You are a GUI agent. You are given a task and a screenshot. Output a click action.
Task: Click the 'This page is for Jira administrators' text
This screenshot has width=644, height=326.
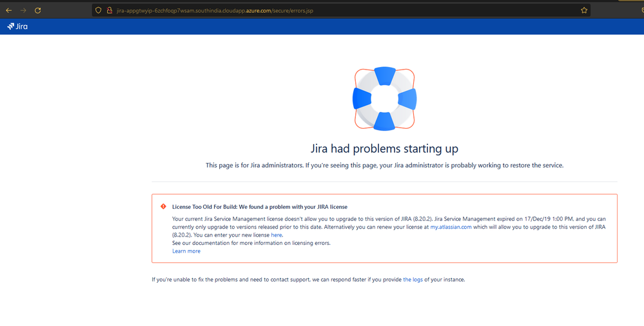pos(384,166)
